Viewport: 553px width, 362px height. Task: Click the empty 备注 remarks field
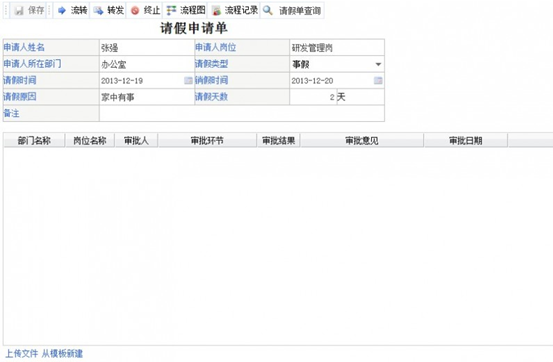(242, 113)
